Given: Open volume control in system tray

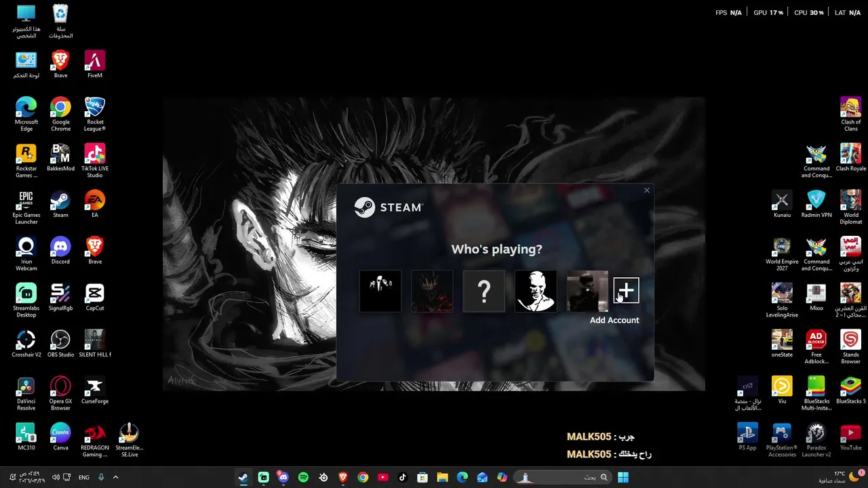Looking at the screenshot, I should (x=56, y=477).
